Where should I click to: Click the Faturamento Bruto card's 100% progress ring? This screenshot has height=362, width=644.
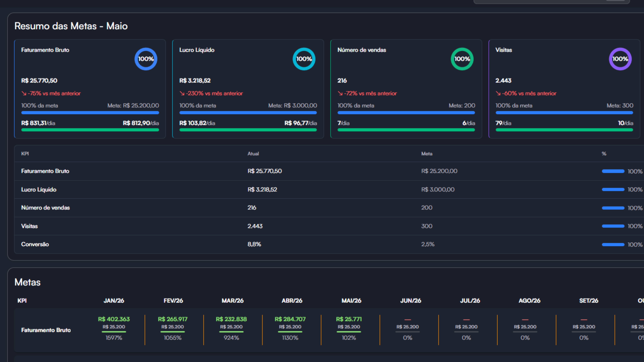click(146, 59)
